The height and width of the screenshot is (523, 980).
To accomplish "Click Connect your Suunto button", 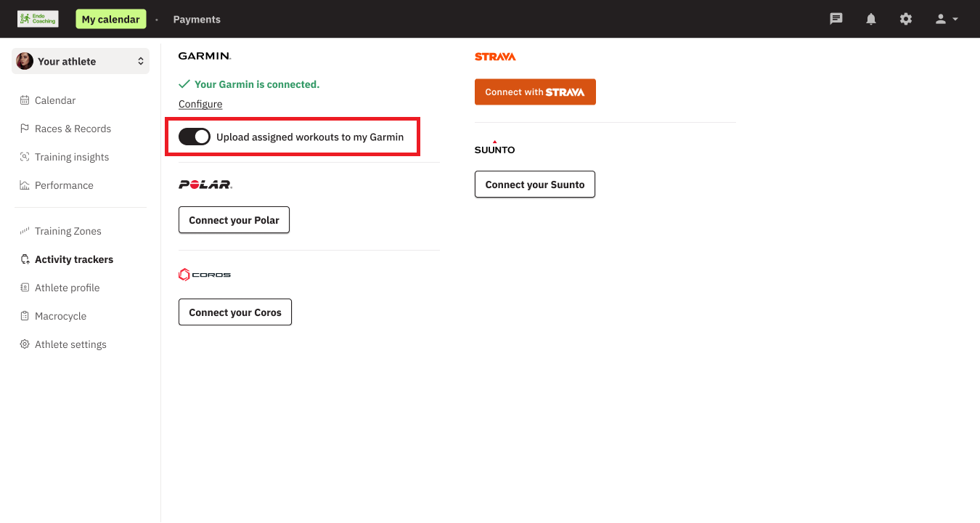I will (535, 185).
